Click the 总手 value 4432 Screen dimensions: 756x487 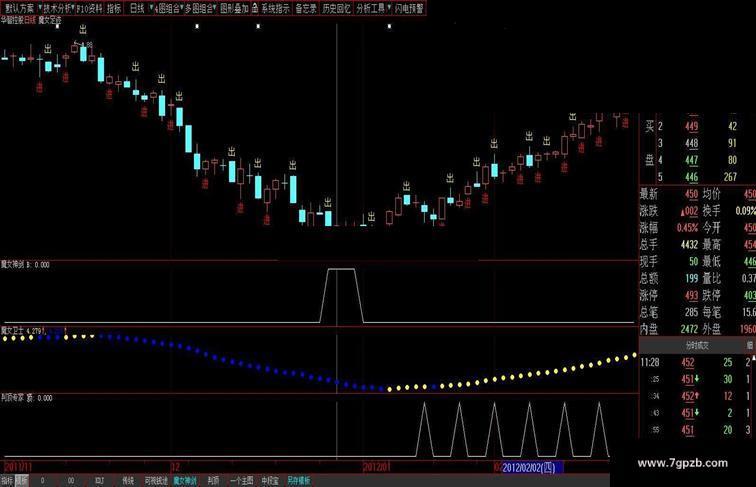click(x=689, y=244)
